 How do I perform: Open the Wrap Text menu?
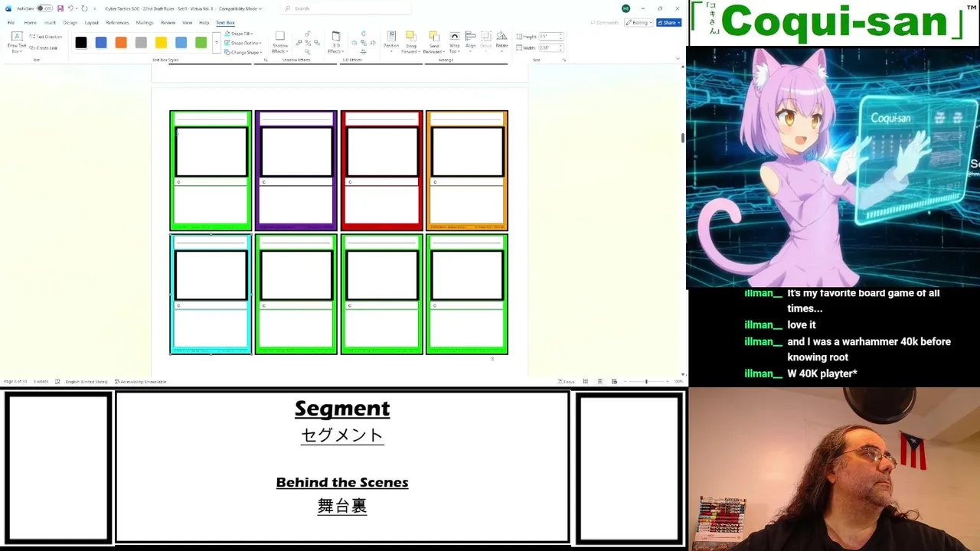455,43
